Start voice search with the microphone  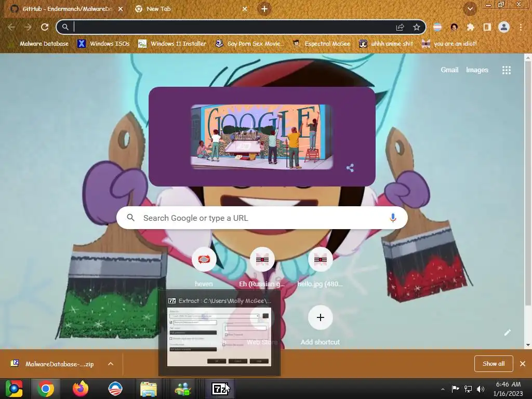393,218
